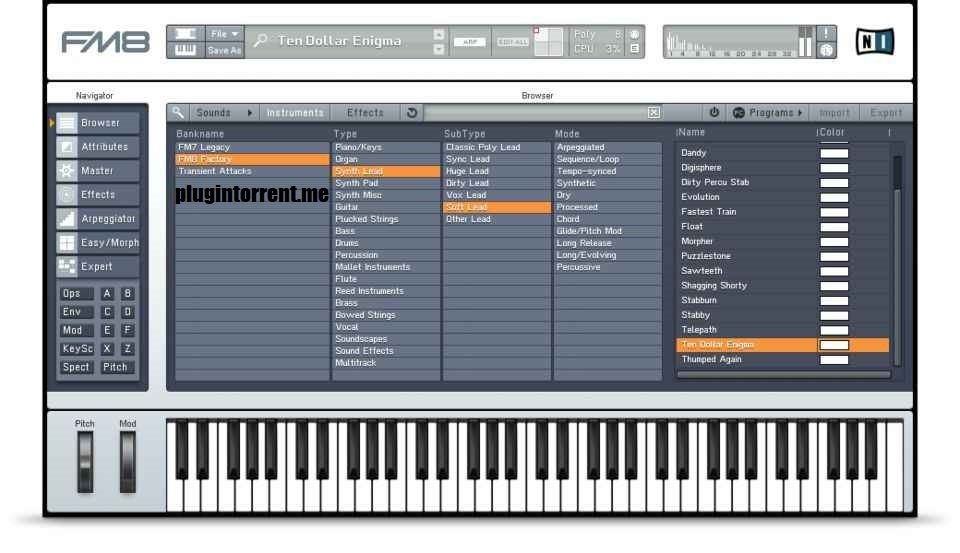The image size is (960, 553).
Task: Click the reset arrow icon after Effects
Action: [412, 113]
